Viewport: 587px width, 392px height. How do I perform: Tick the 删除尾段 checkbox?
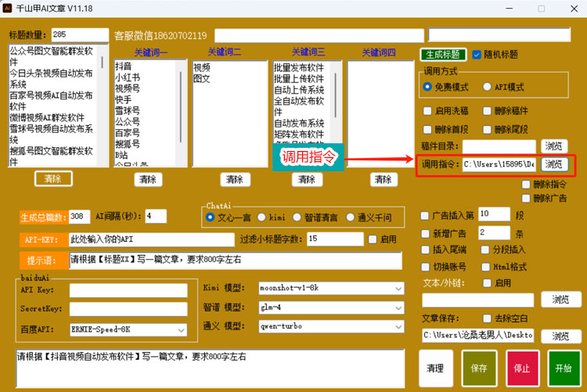487,130
